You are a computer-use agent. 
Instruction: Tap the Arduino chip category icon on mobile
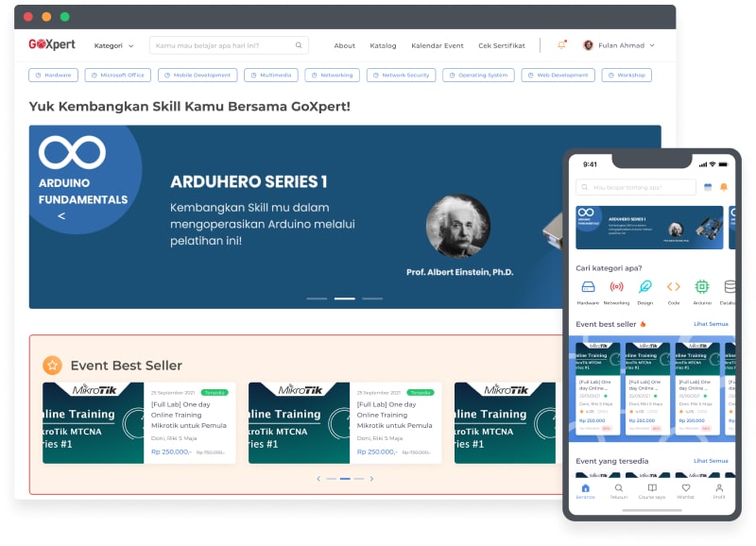click(x=701, y=286)
